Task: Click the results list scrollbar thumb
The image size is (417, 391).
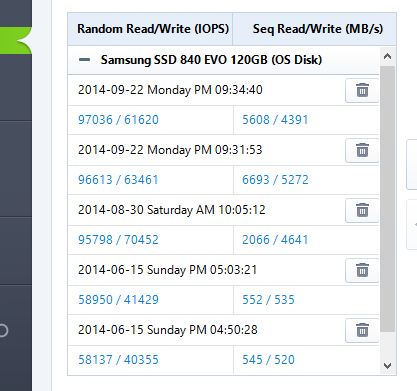Action: click(387, 199)
